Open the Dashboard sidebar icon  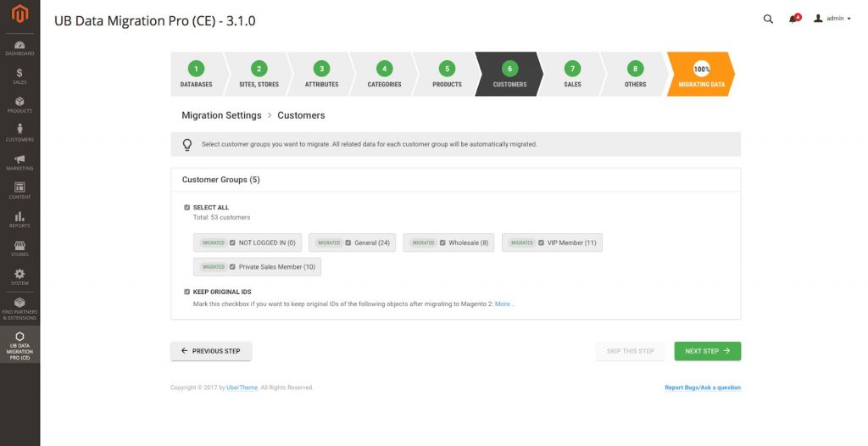19,47
